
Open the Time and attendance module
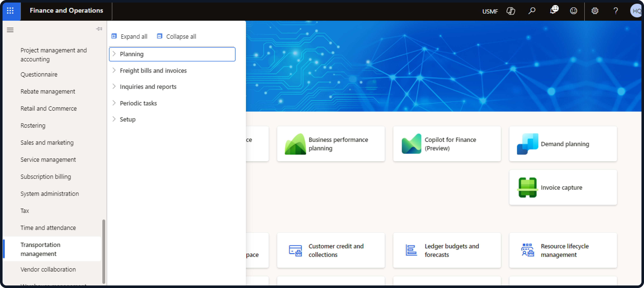tap(48, 228)
